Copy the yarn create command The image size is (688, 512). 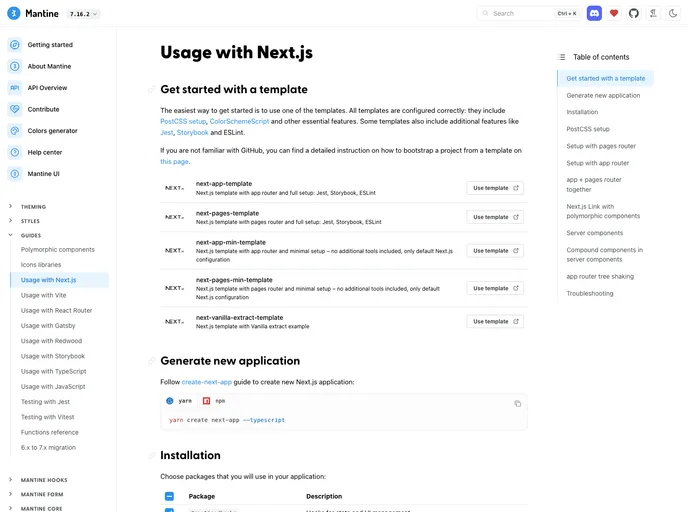(518, 403)
